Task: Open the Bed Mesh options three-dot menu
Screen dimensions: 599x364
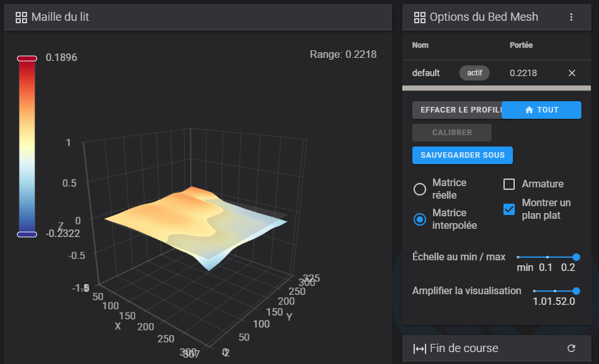Action: [x=571, y=17]
